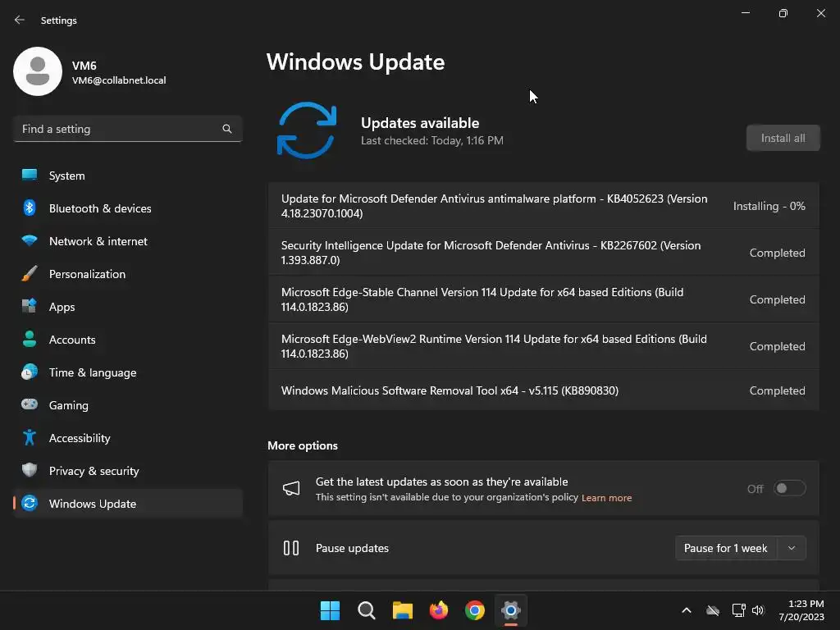This screenshot has width=840, height=630.
Task: Click the large blue update refresh icon
Action: pyautogui.click(x=307, y=130)
